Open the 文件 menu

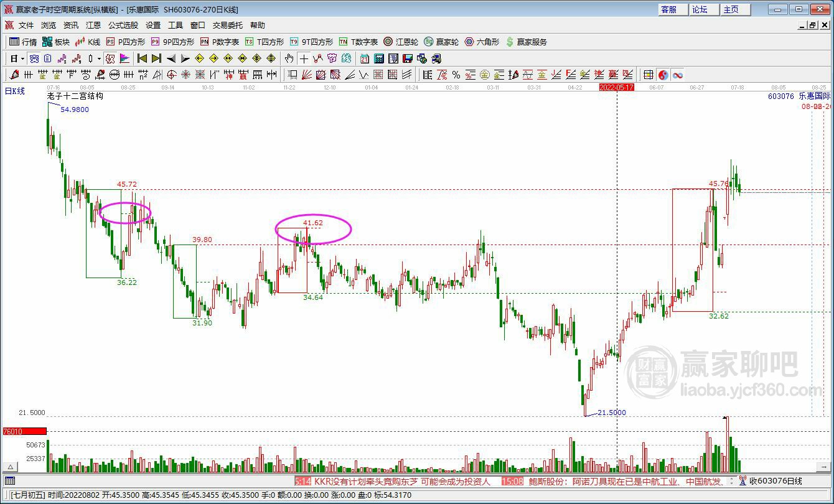point(26,26)
